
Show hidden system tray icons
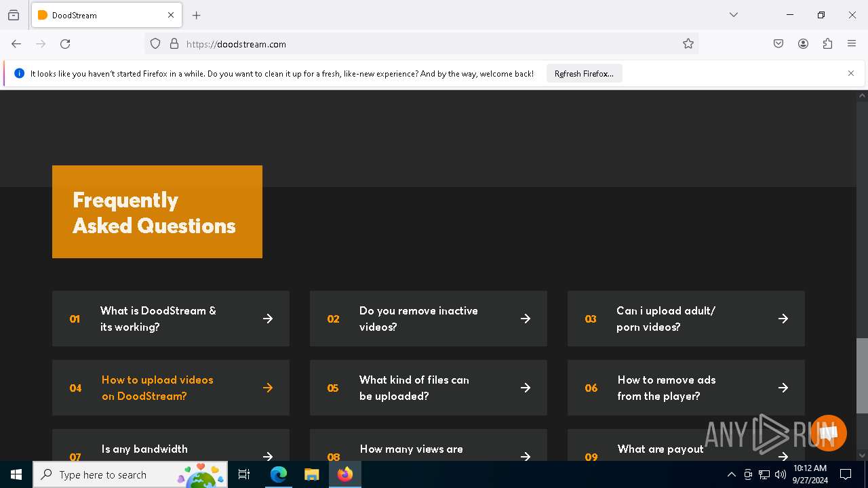click(731, 474)
